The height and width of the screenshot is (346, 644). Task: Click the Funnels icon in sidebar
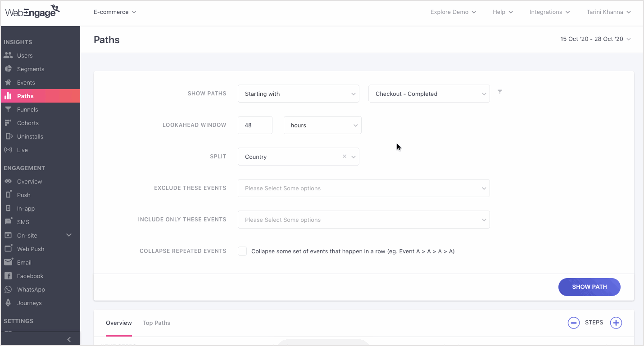point(8,109)
